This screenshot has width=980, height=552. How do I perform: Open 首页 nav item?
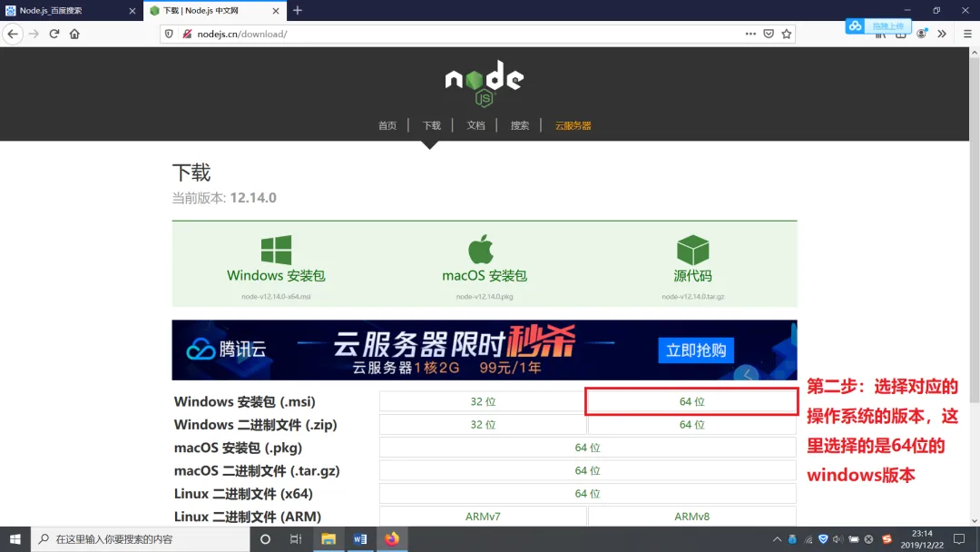coord(387,125)
